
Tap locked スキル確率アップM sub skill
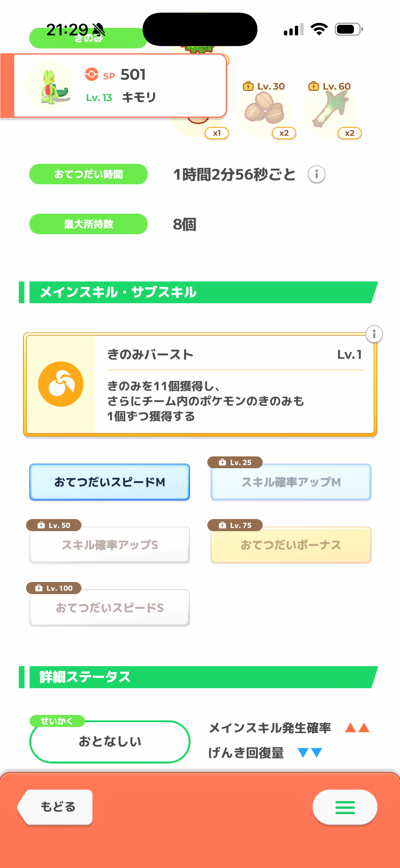291,482
